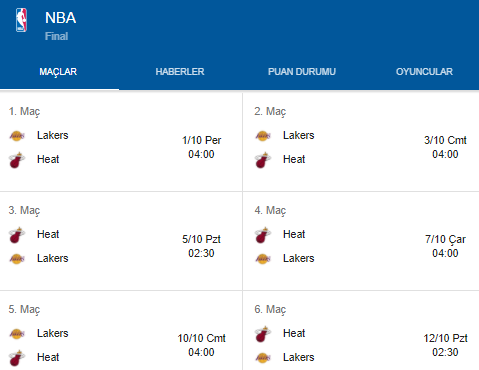Click the Lakers logo in 4. Maç

(x=263, y=259)
